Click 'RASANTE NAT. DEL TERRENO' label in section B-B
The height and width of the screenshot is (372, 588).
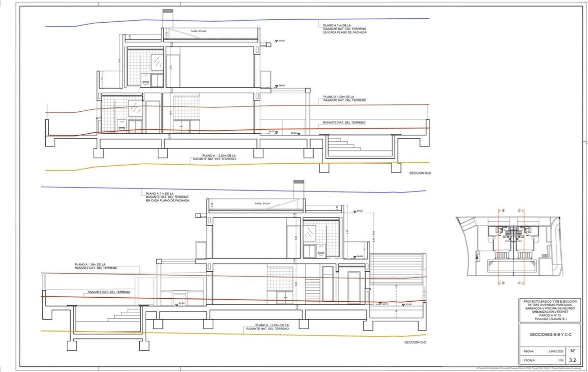click(344, 122)
